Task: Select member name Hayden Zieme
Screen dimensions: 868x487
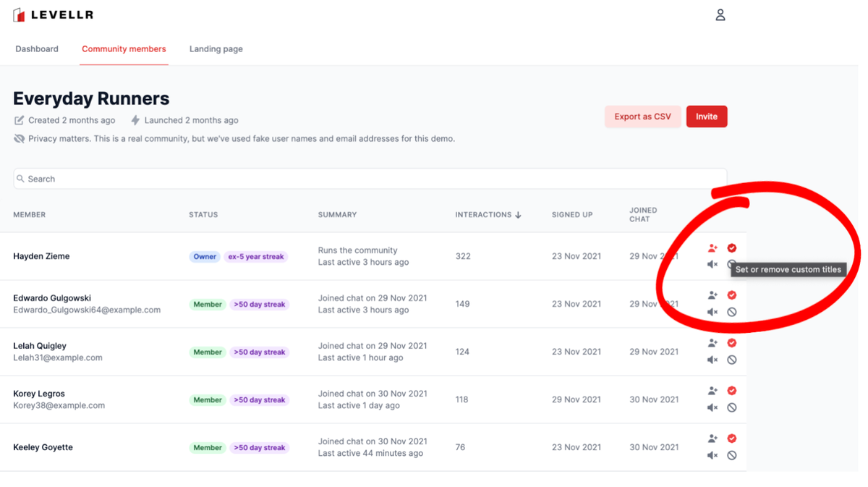Action: pos(41,256)
